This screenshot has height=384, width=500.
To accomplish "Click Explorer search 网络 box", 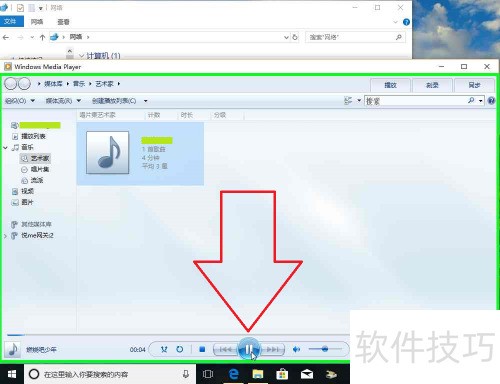I will coord(356,37).
